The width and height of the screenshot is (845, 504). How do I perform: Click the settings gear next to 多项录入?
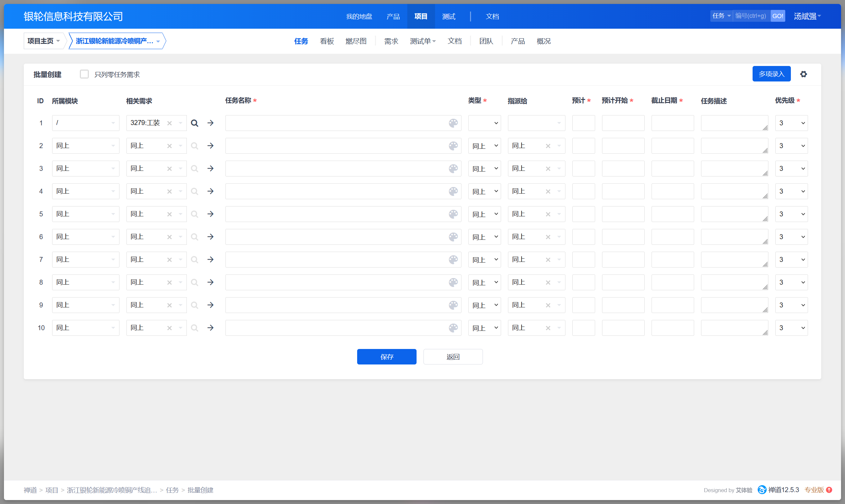coord(803,74)
